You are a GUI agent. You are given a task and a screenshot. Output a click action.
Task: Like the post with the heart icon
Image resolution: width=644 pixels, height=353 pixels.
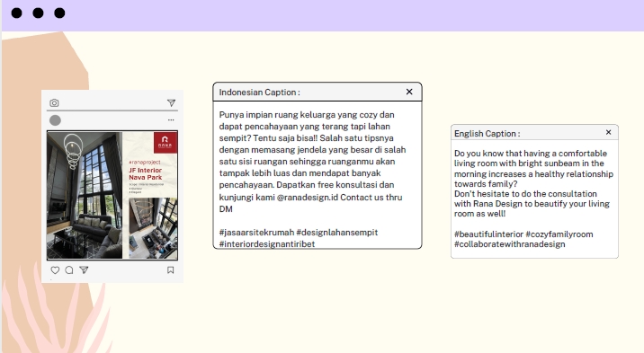[55, 269]
